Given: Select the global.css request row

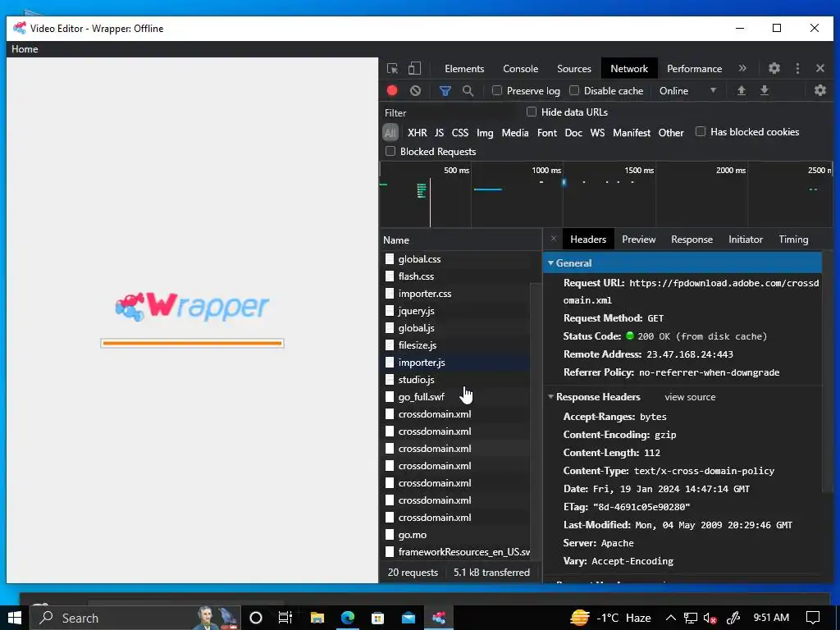Looking at the screenshot, I should 454,258.
